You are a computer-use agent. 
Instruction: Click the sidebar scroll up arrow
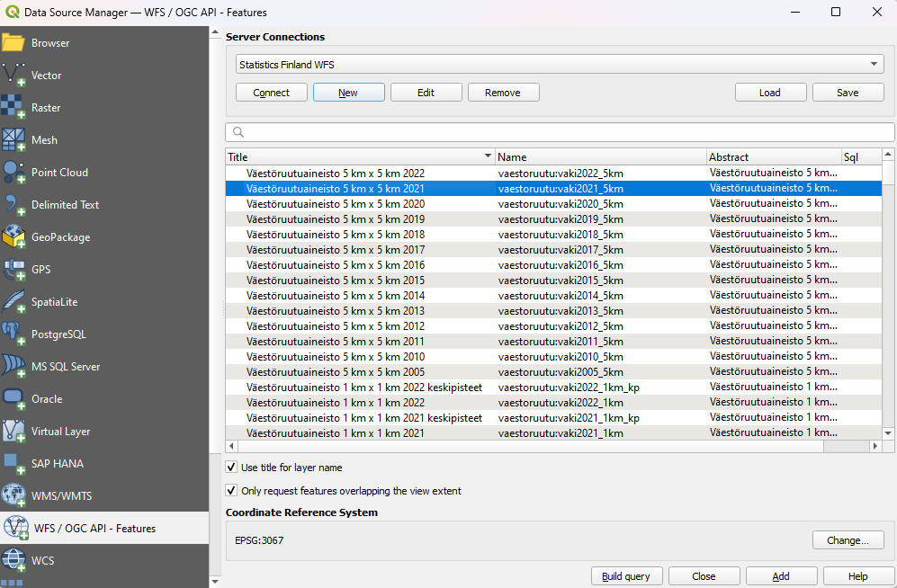coord(215,32)
